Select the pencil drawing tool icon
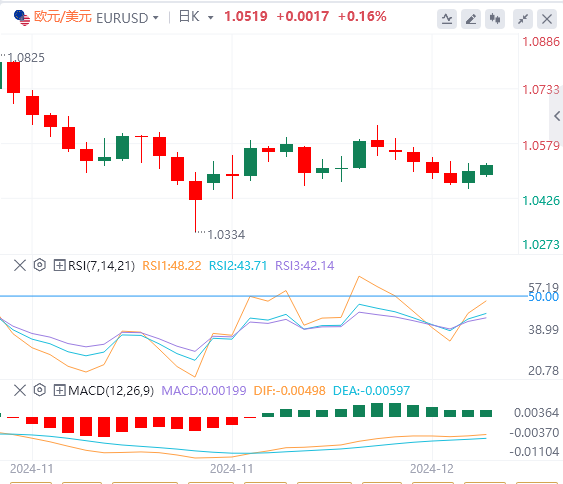This screenshot has height=484, width=563. point(471,19)
